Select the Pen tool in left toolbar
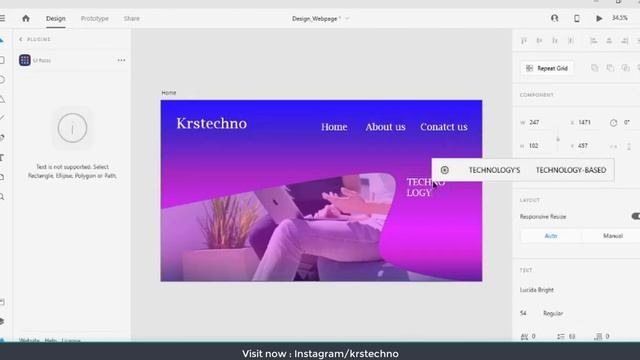Screen dimensions: 640x360 pyautogui.click(x=2, y=138)
